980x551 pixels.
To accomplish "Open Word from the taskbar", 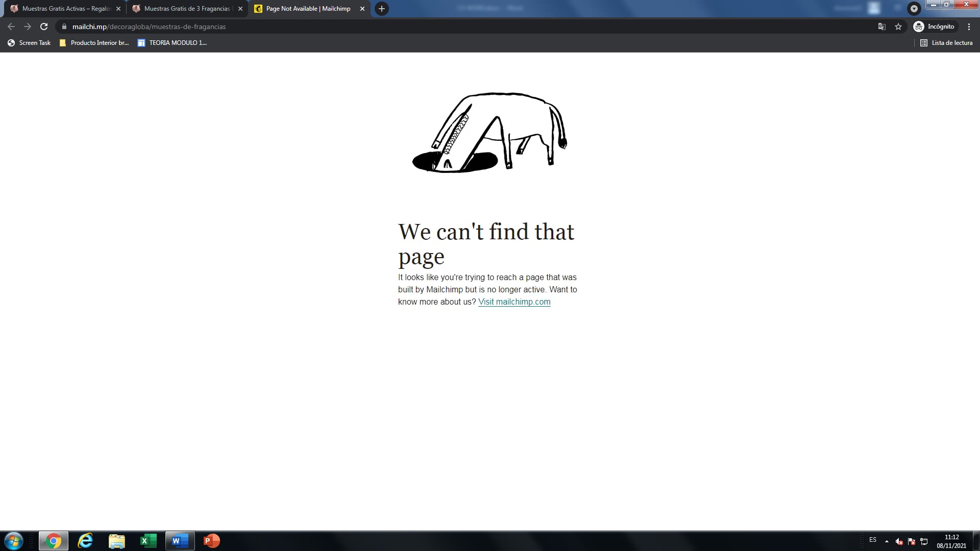I will click(180, 541).
